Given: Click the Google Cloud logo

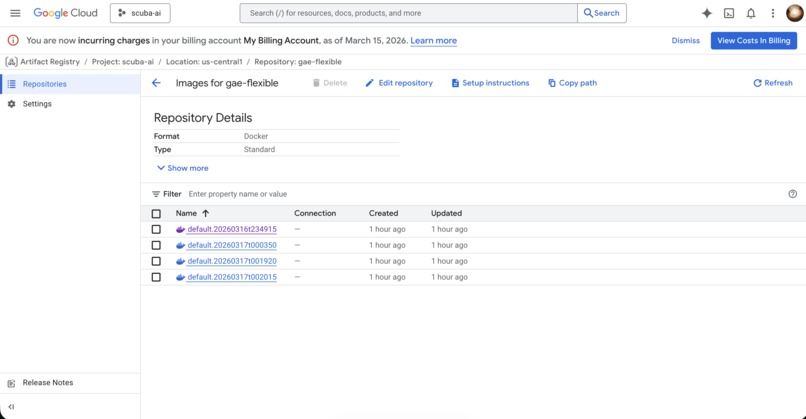Looking at the screenshot, I should 65,13.
